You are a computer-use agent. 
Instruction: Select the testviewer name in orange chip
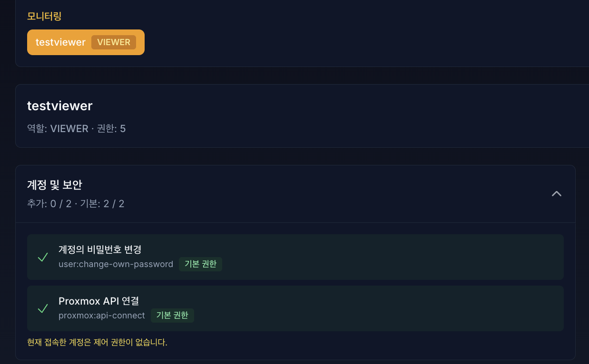click(60, 42)
